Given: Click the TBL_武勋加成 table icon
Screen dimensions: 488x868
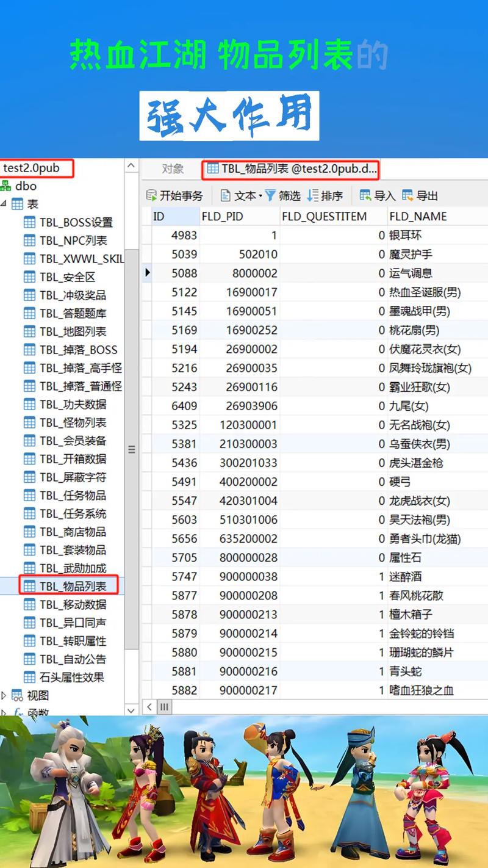Looking at the screenshot, I should (x=29, y=568).
